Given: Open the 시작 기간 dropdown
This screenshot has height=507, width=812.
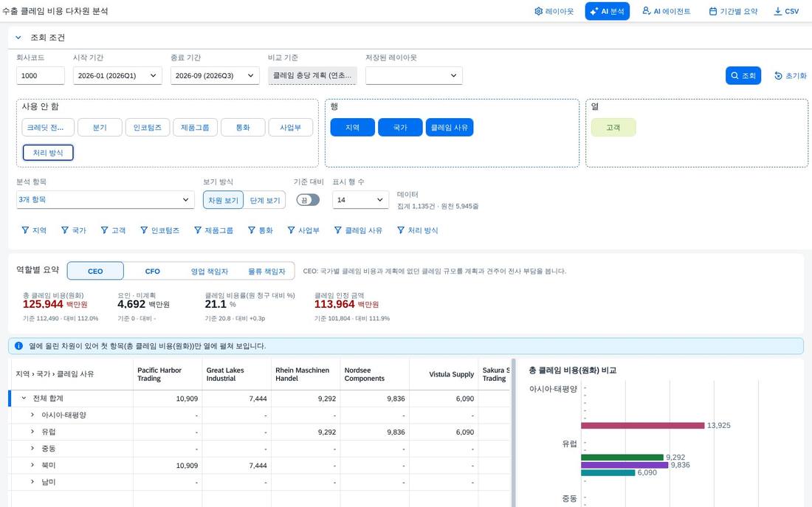Looking at the screenshot, I should click(x=117, y=75).
